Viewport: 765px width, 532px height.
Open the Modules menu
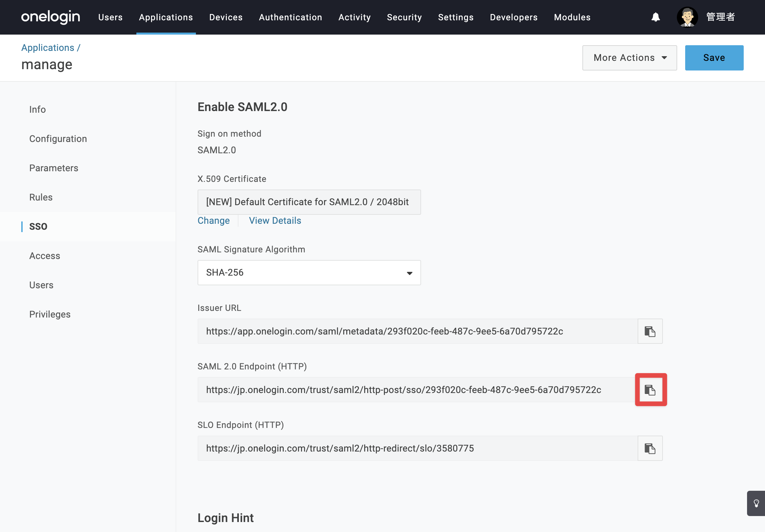572,17
